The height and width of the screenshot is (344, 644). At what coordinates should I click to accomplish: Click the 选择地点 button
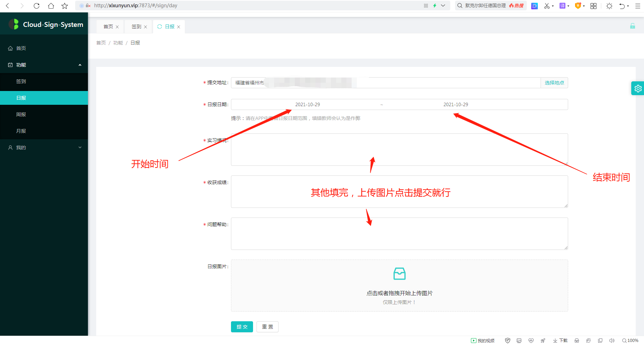[x=554, y=83]
